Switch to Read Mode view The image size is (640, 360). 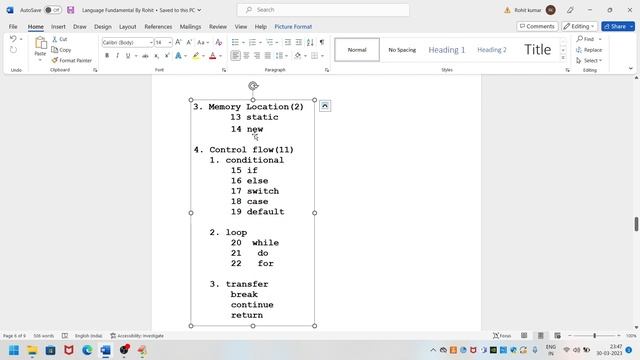[524, 336]
